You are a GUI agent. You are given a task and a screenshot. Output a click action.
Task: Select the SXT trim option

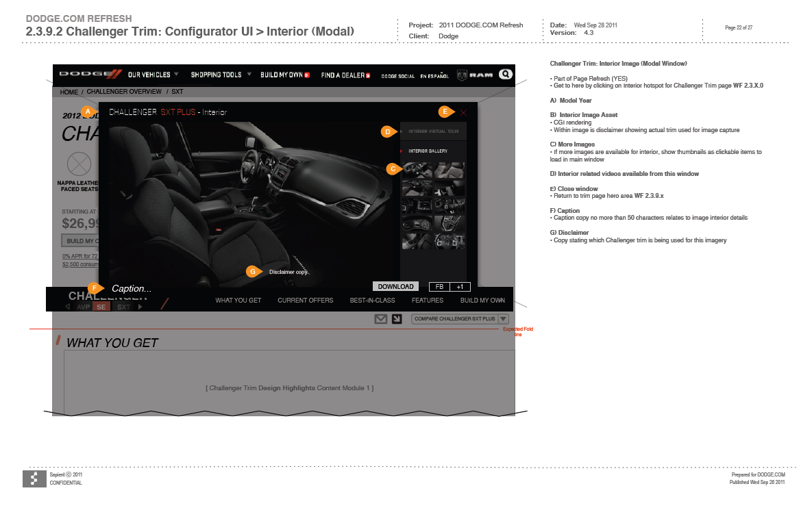[x=123, y=307]
